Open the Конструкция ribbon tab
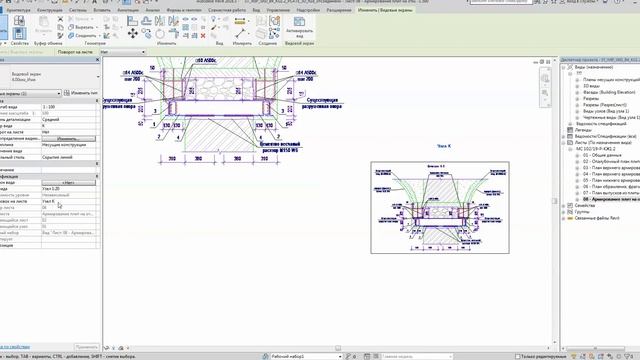This screenshot has height=360, width=640. coord(50,10)
